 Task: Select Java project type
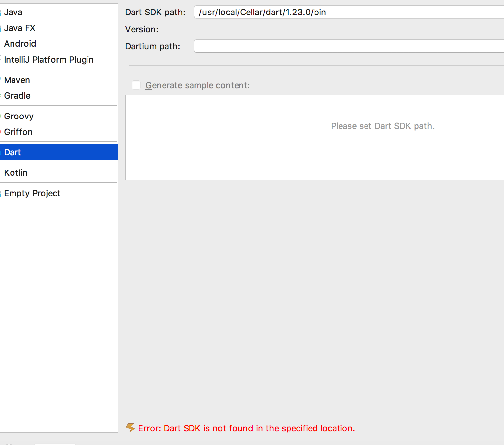pyautogui.click(x=59, y=12)
